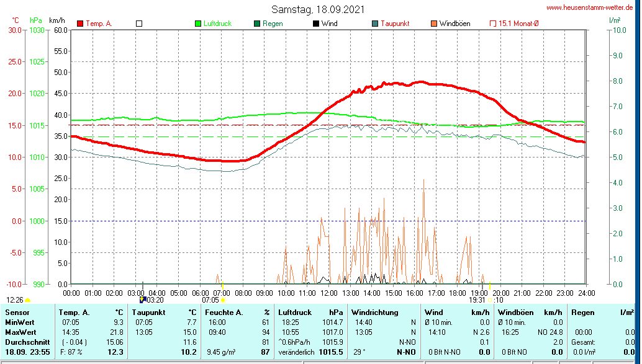
Task: Click the 18:00 time axis label
Action: 458,293
